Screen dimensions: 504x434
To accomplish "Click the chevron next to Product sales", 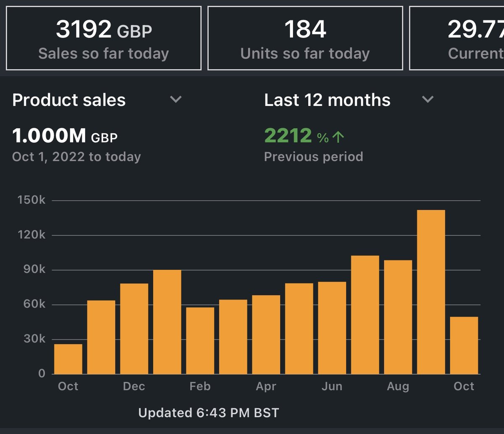I will 176,100.
